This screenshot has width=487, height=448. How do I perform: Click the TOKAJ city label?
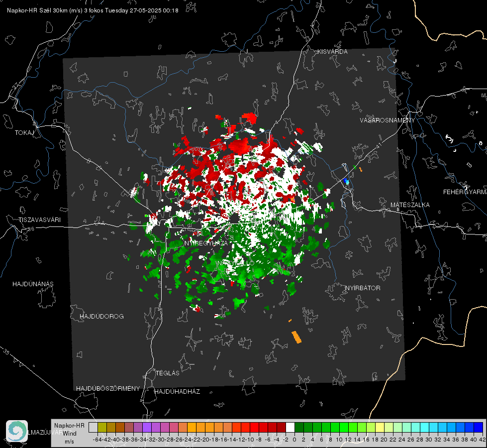click(x=24, y=133)
